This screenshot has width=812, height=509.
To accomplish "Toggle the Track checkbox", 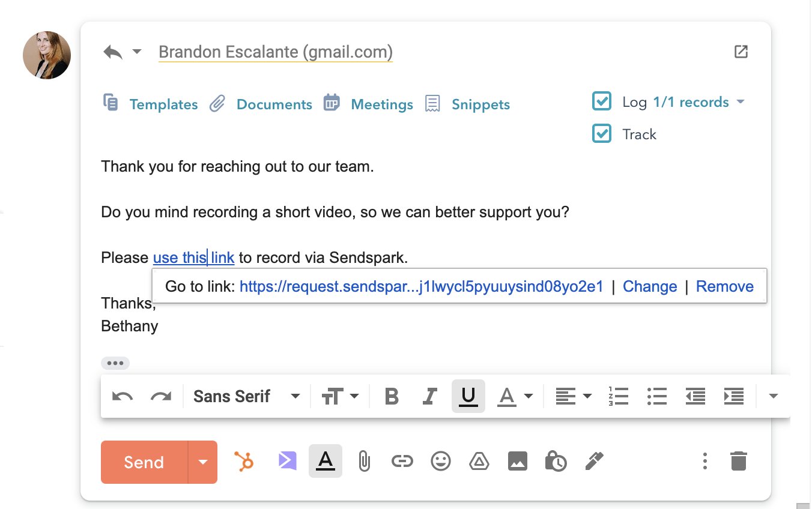I will [602, 133].
